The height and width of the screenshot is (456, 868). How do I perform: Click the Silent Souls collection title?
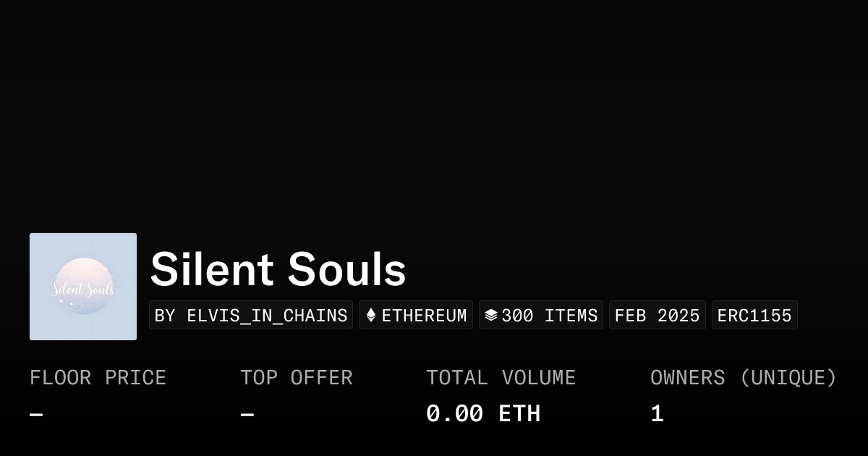pyautogui.click(x=278, y=269)
